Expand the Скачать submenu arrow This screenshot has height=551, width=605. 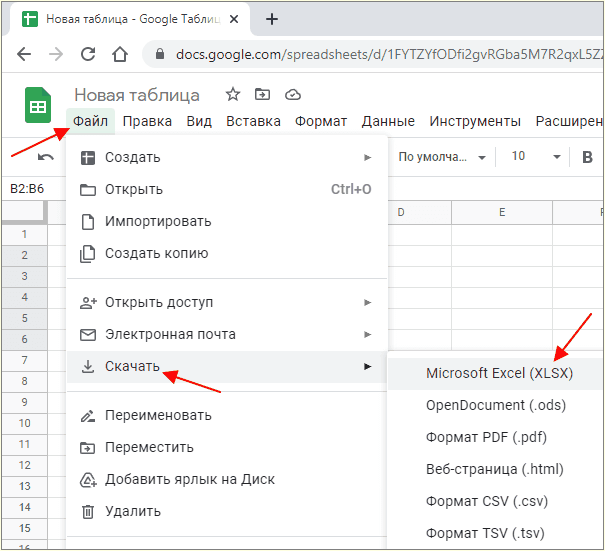coord(368,367)
